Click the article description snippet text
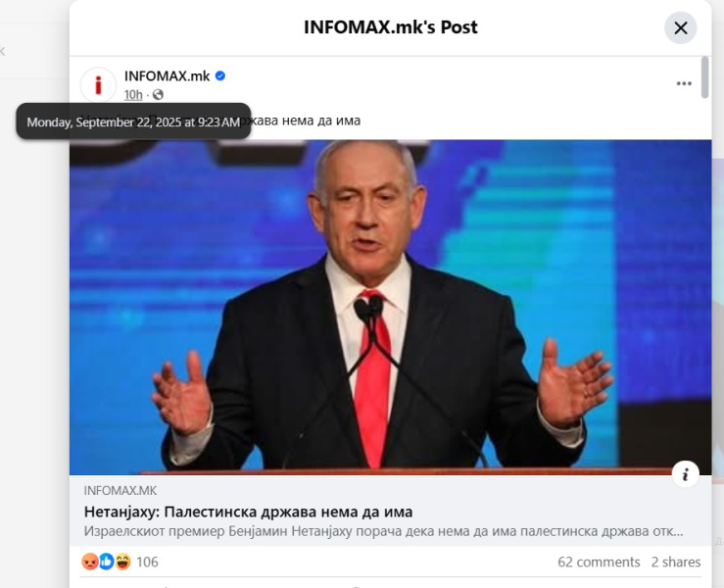Viewport: 724px width, 588px height. point(383,531)
